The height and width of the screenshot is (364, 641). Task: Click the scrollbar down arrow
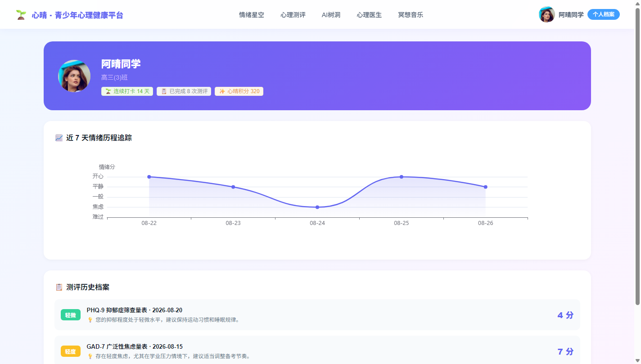pos(637,360)
